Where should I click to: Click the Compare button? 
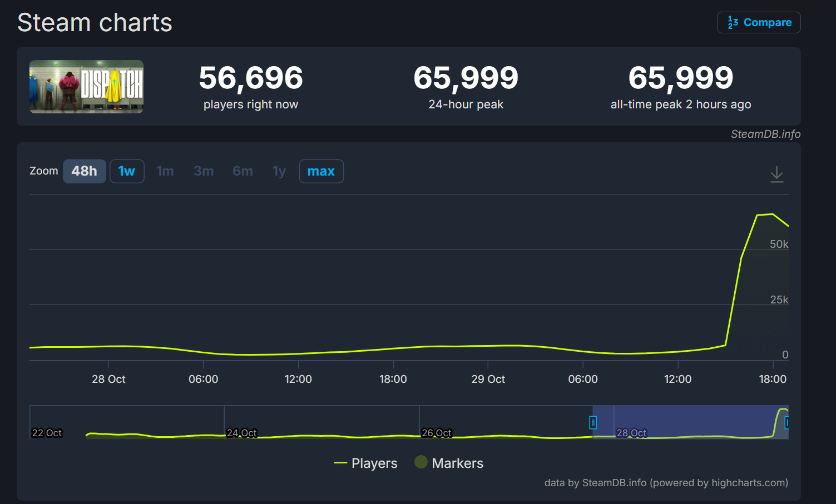[759, 23]
